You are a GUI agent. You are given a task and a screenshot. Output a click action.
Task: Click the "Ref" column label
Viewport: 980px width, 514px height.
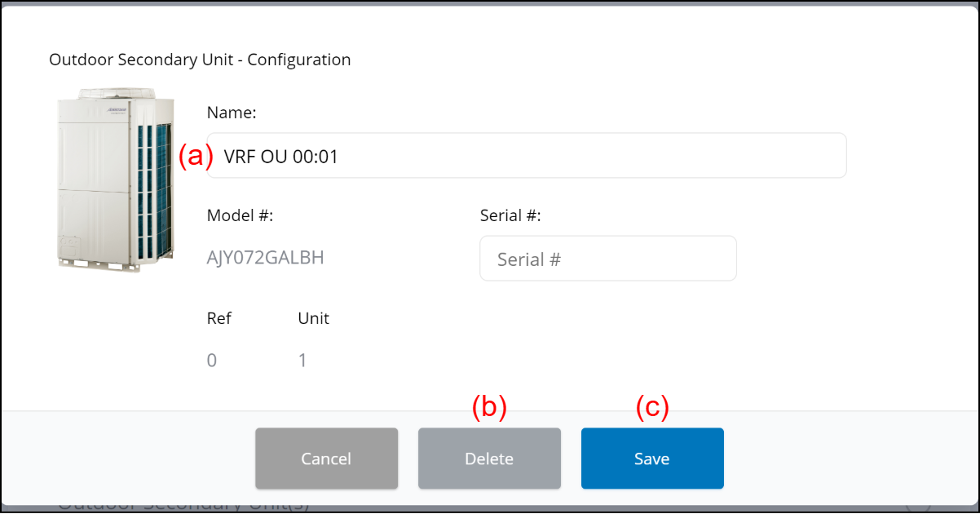[x=219, y=318]
